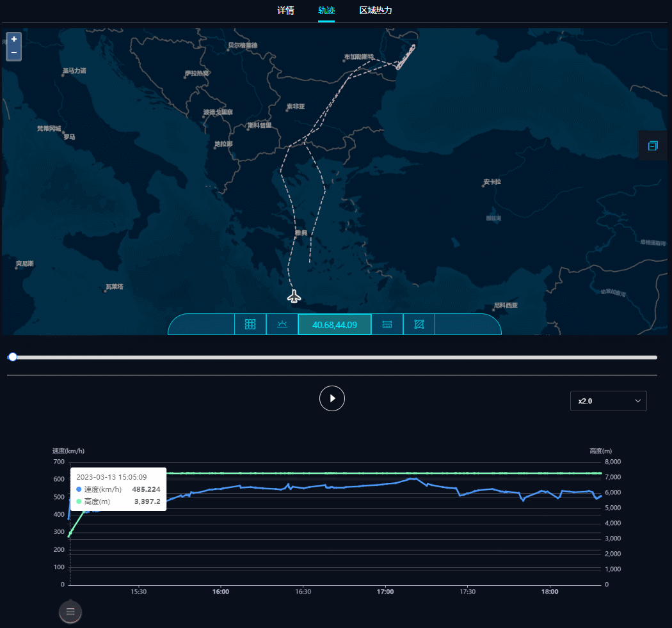Click the 40.68,44.09 coordinate display
672x628 pixels.
(334, 324)
